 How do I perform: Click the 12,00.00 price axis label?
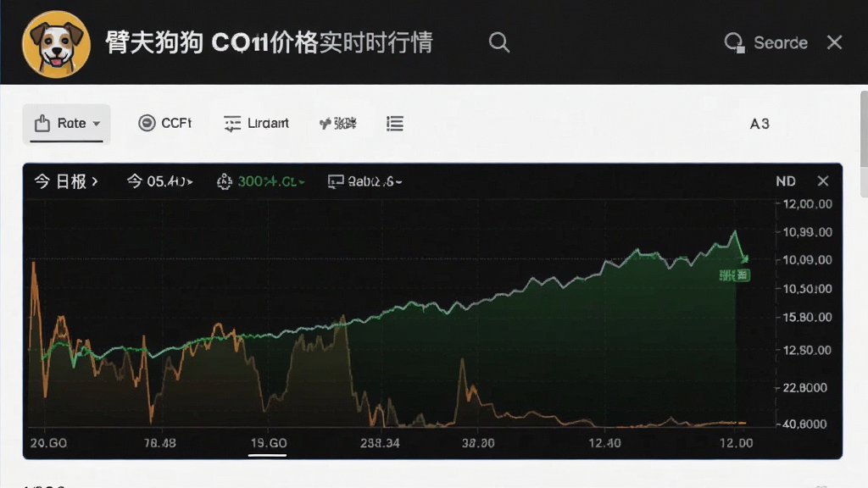tap(807, 204)
